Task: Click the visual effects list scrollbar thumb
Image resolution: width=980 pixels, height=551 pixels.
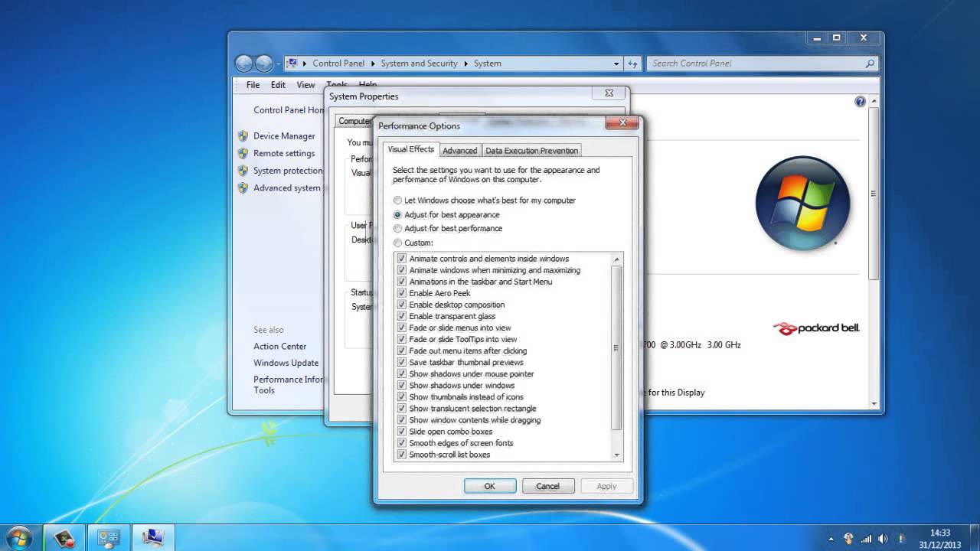Action: pos(617,348)
